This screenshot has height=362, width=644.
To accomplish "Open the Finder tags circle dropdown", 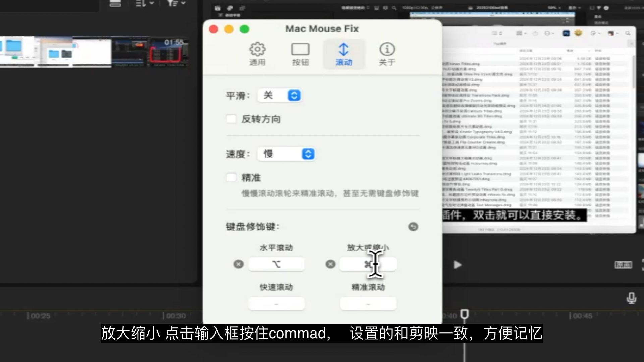I will [x=549, y=33].
